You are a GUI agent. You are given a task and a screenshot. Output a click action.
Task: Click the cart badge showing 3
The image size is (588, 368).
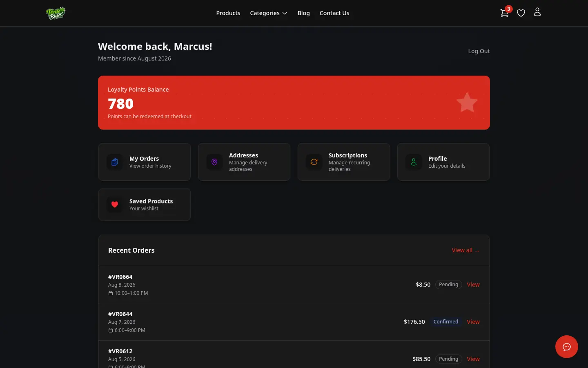pos(509,9)
